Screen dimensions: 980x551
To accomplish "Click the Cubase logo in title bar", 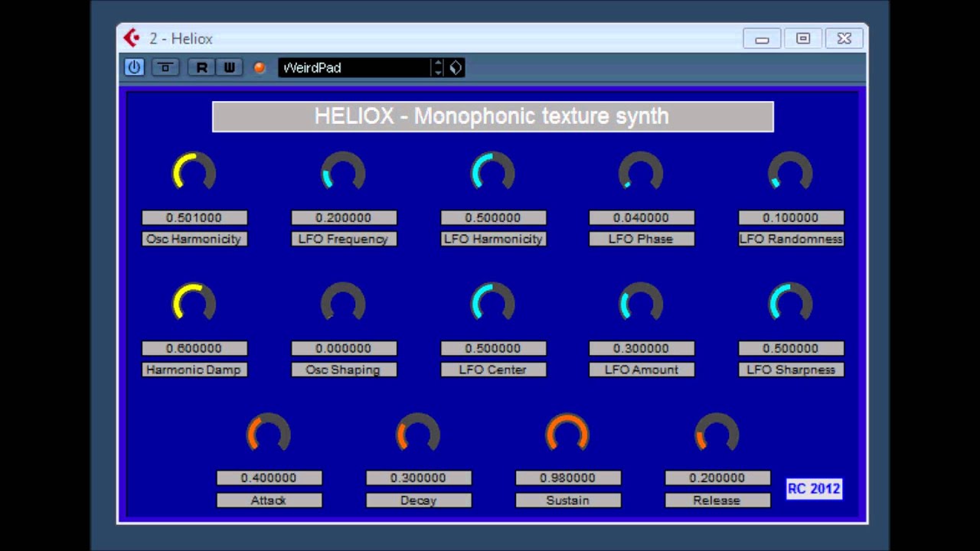I will 132,37.
